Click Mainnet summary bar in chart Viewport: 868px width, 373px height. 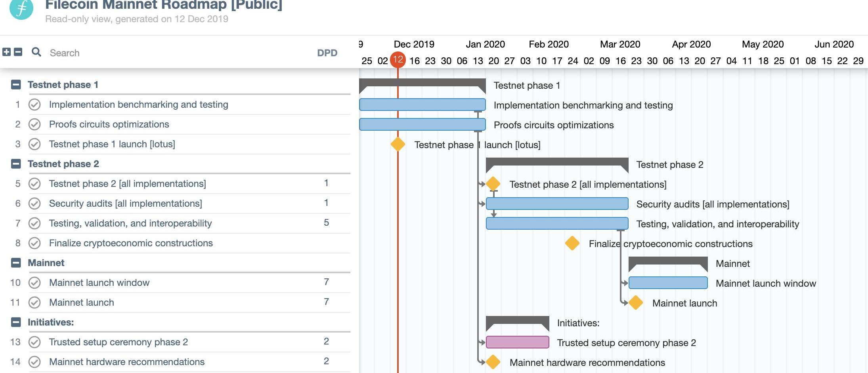pos(668,261)
